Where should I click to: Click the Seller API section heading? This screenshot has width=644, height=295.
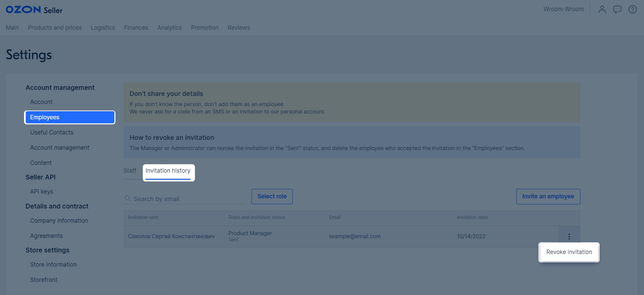[x=40, y=177]
